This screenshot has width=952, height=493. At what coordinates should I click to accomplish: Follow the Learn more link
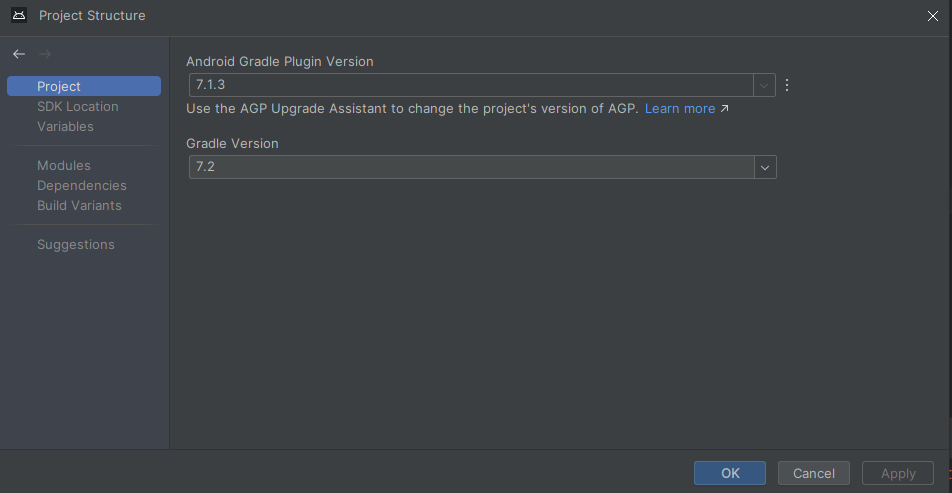680,109
